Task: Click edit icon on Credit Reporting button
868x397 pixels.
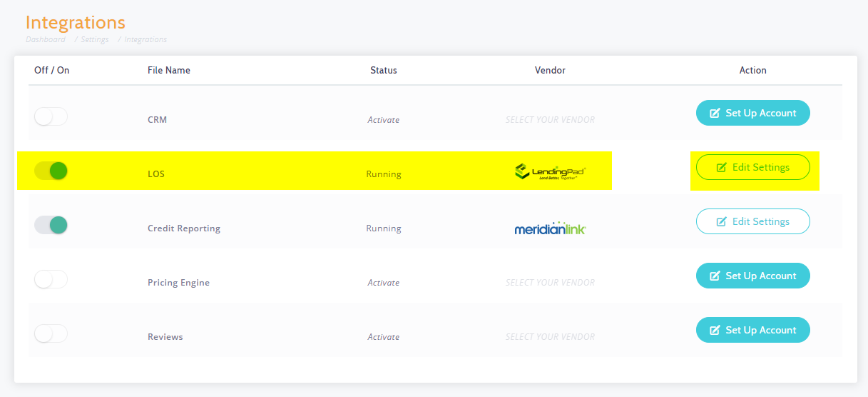Action: click(x=721, y=221)
